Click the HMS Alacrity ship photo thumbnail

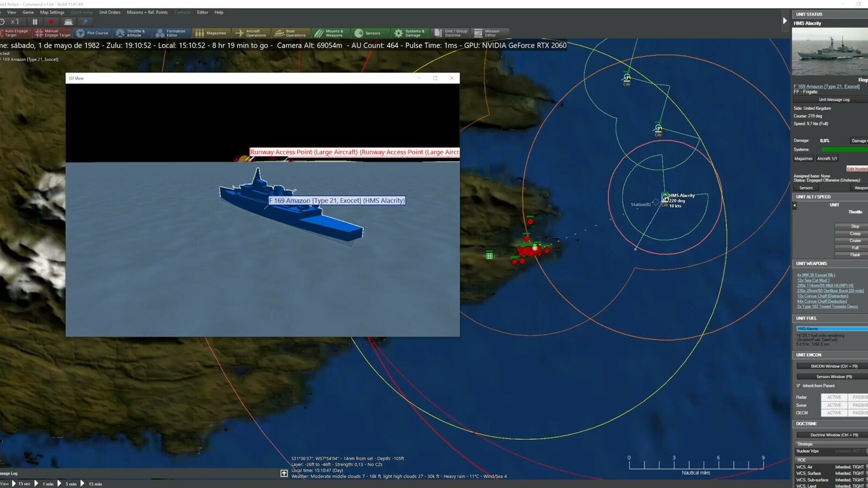830,52
